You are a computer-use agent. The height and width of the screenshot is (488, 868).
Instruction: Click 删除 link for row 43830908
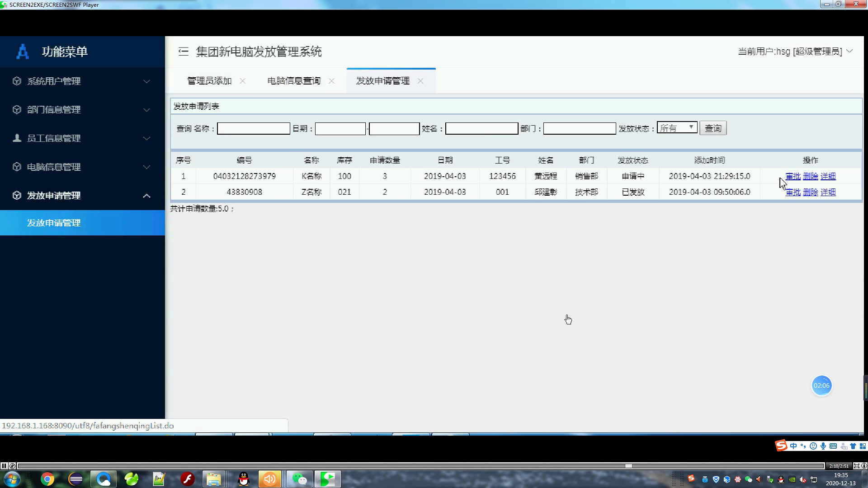coord(811,192)
